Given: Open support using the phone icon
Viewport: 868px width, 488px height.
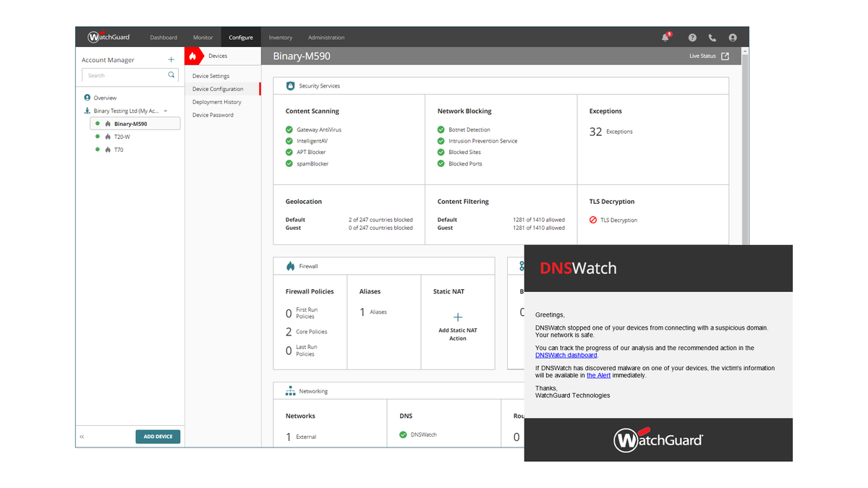Looking at the screenshot, I should coord(712,37).
